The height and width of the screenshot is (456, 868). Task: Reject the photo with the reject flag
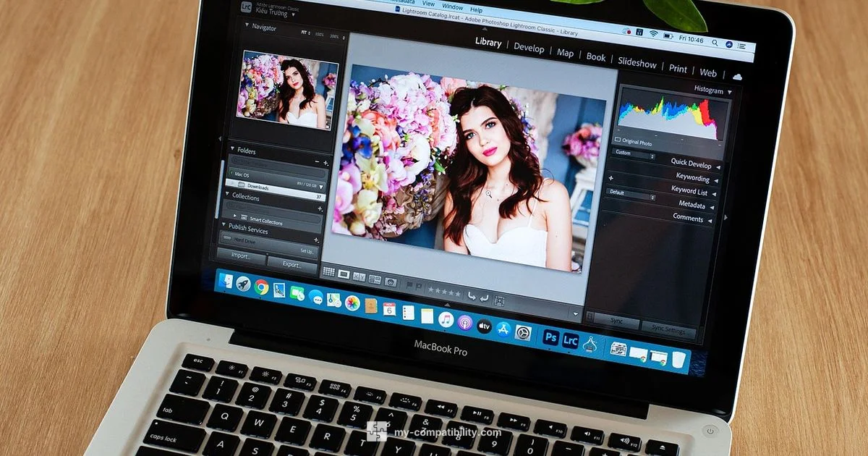click(x=420, y=287)
